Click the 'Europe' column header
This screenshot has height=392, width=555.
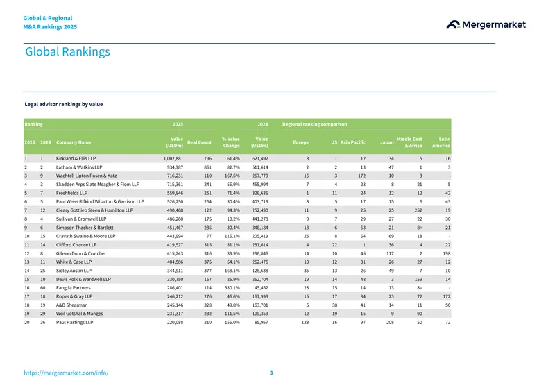tap(301, 142)
